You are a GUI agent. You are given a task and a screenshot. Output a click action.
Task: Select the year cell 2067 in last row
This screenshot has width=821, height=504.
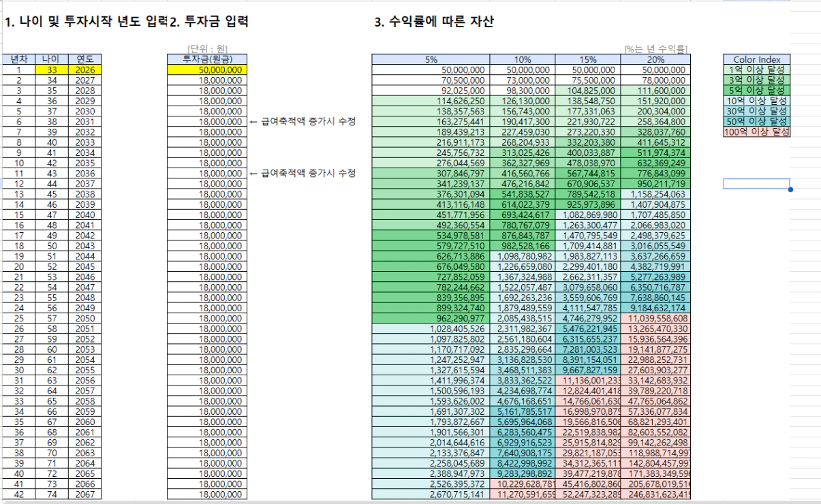pos(84,494)
